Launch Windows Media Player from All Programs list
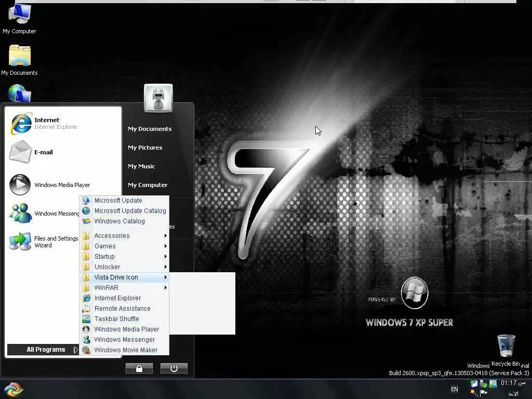 coord(125,329)
